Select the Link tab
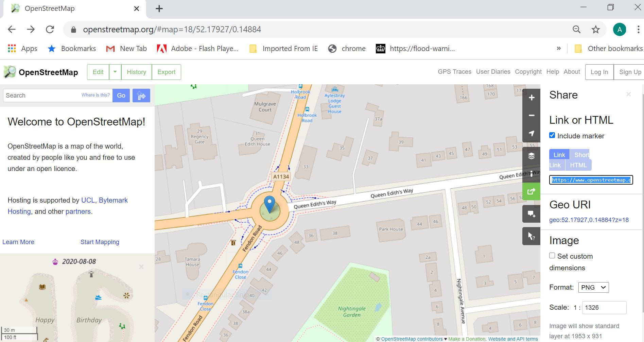The width and height of the screenshot is (644, 342). click(x=559, y=155)
